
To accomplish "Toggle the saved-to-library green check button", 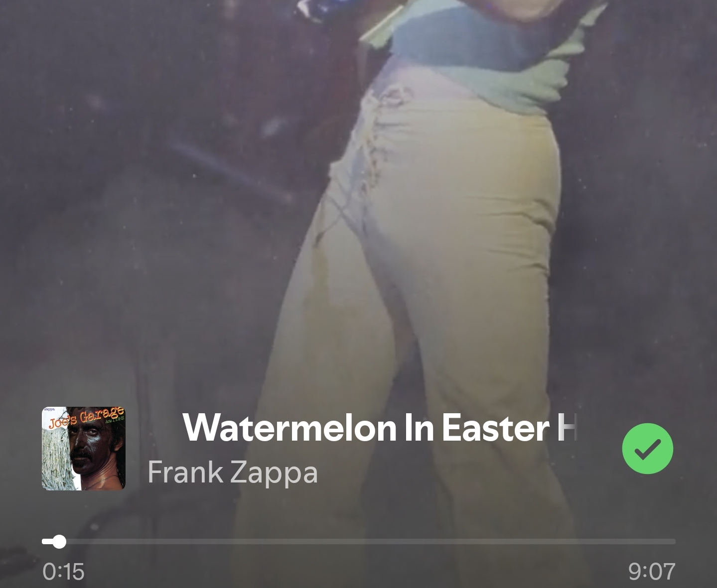I will (x=647, y=448).
